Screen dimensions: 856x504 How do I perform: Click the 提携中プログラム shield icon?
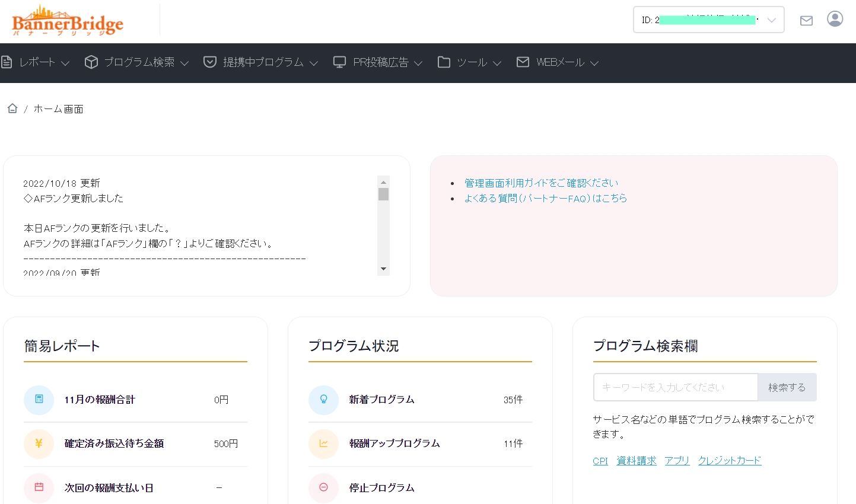pos(210,62)
